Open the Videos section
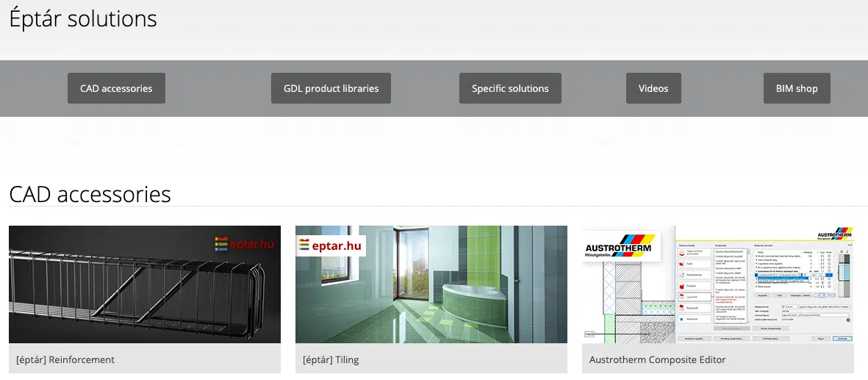Viewport: 868px width, 380px height. point(654,88)
